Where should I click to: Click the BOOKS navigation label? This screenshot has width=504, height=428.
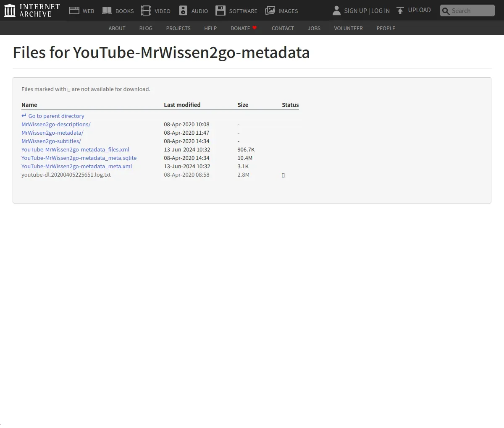pyautogui.click(x=124, y=11)
